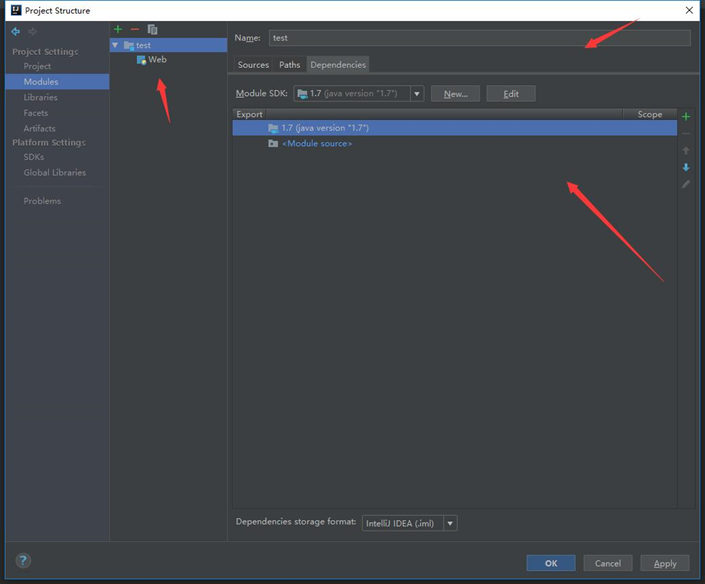
Task: Switch to Paths tab
Action: 290,65
